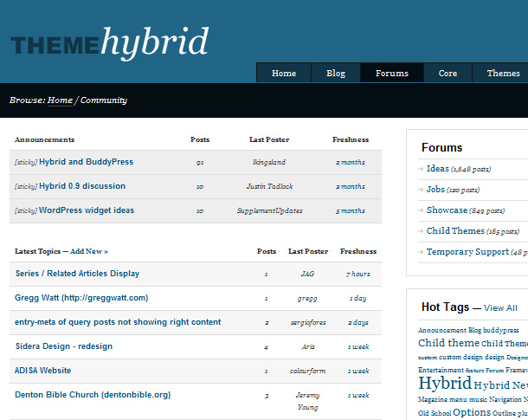Open the Showcase forum link
528x420 pixels.
coord(447,210)
